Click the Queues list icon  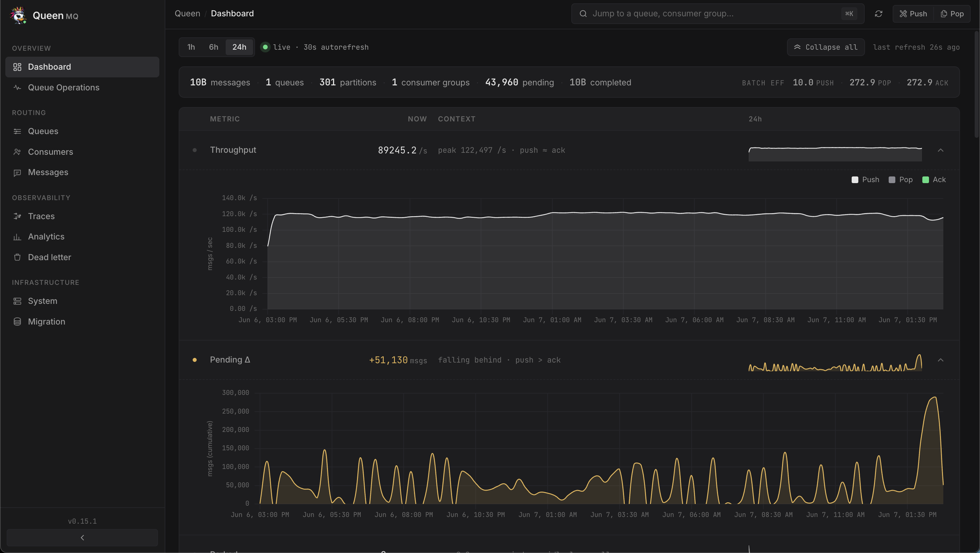pyautogui.click(x=17, y=131)
